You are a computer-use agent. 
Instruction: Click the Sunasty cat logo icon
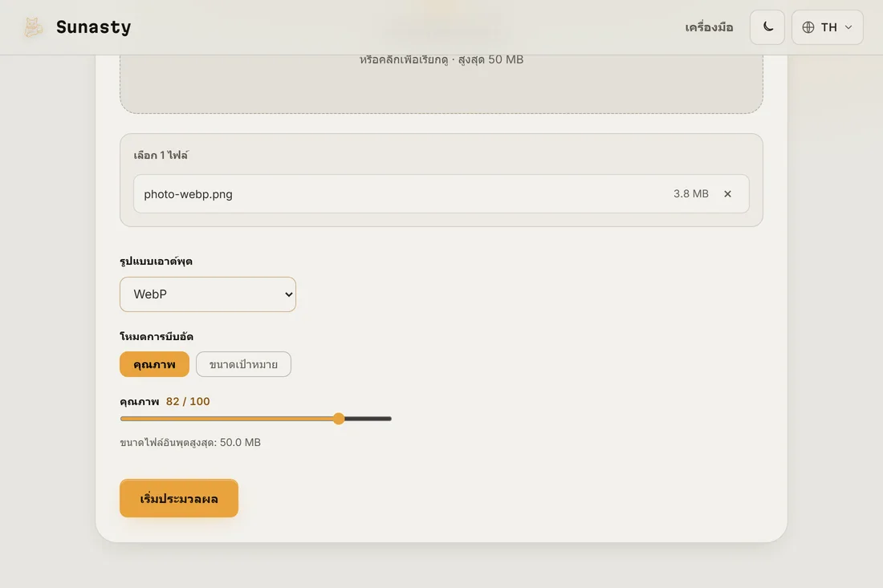33,27
